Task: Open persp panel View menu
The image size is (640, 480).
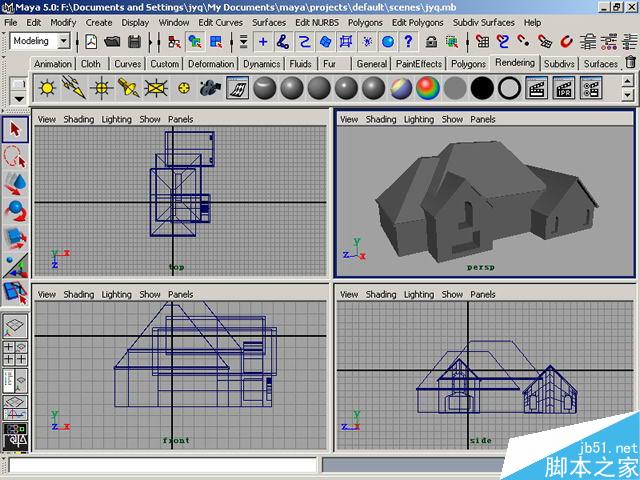Action: coord(349,119)
